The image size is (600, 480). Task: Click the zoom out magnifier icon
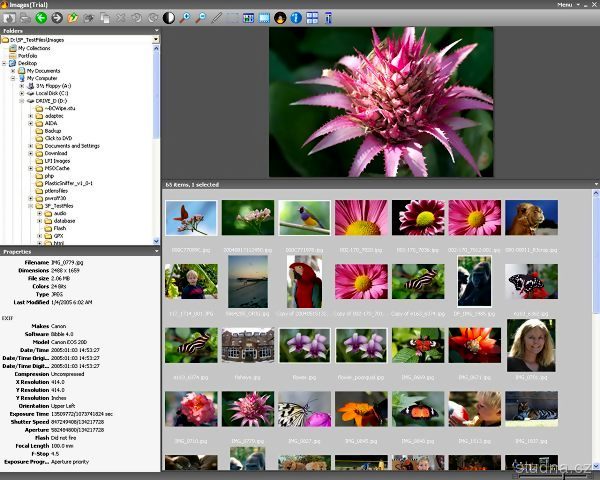[200, 18]
